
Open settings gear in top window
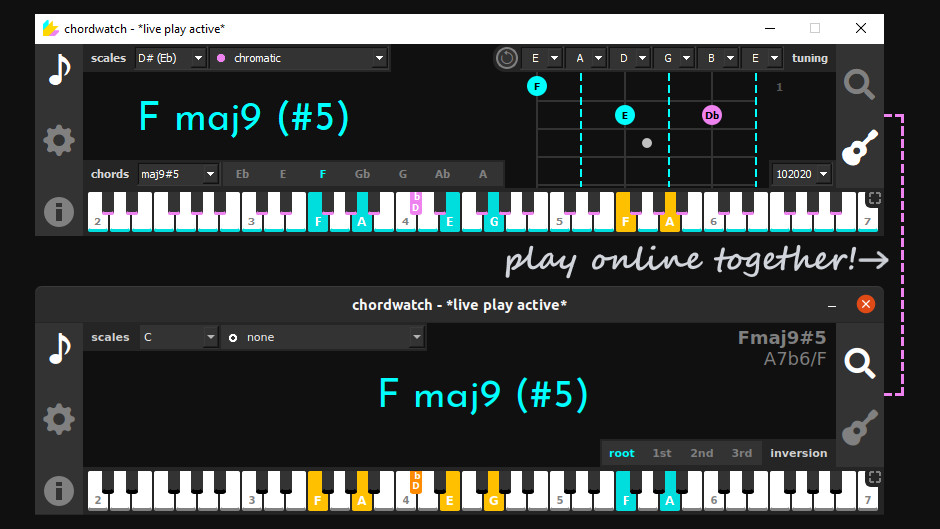(59, 140)
